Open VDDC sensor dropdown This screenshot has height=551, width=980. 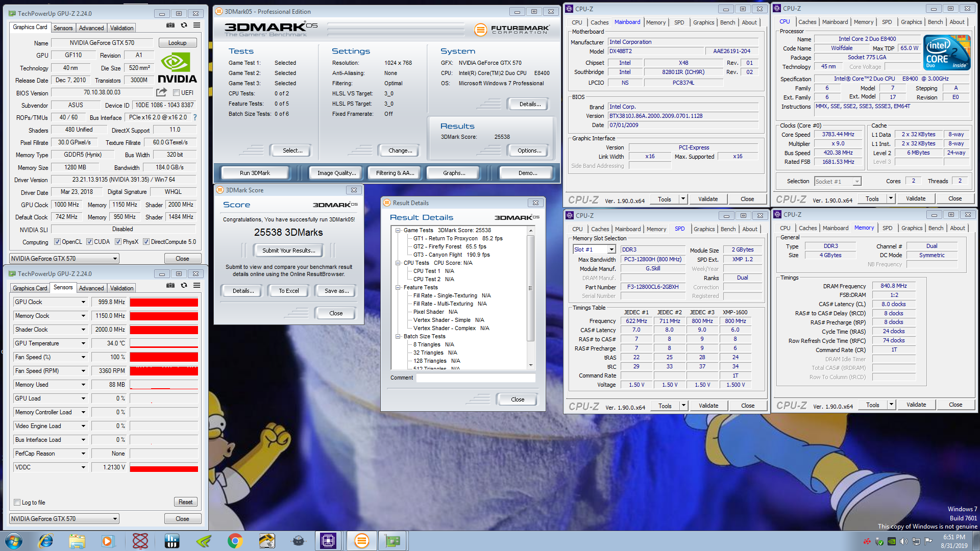83,467
